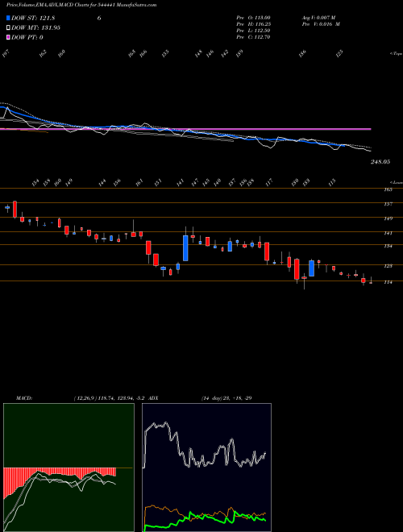This screenshot has height=532, width=403.
Task: Click the MACD histogram chart panel
Action: click(x=69, y=468)
